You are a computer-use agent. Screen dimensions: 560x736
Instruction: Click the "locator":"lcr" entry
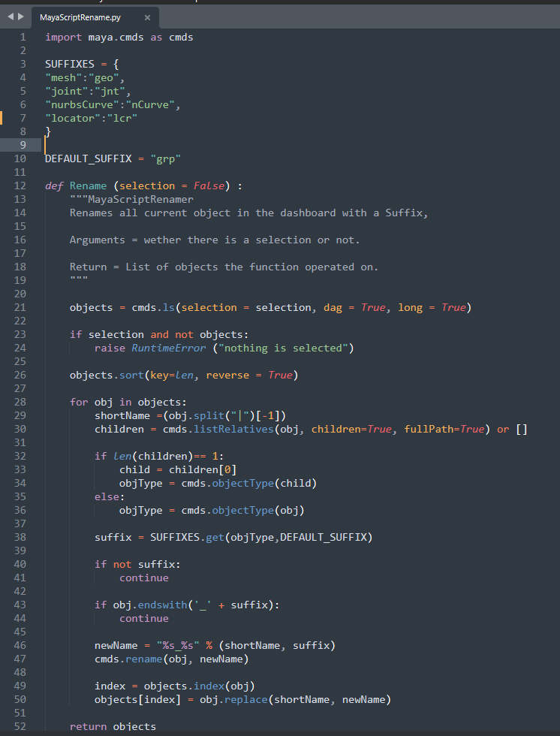pos(92,119)
